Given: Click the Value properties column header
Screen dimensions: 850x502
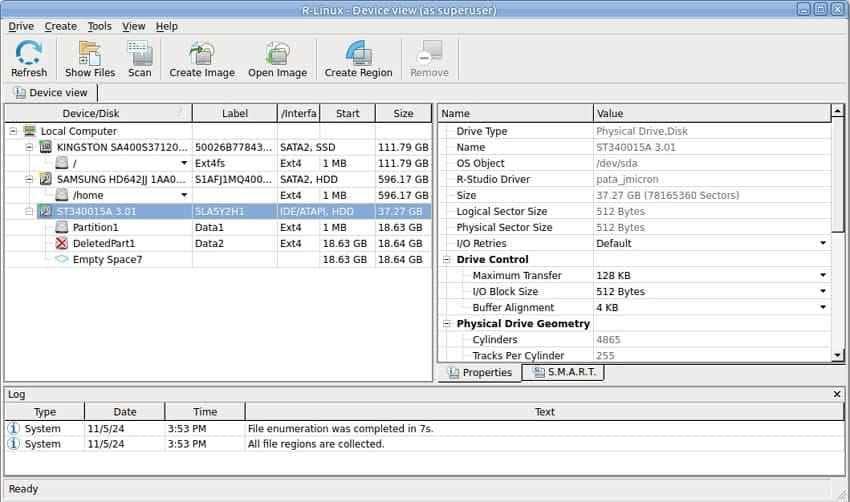Looking at the screenshot, I should [712, 113].
